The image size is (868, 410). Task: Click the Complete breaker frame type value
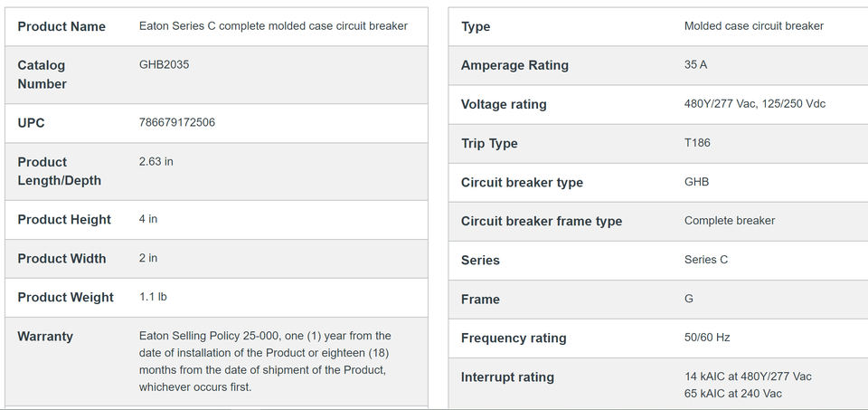tap(730, 221)
